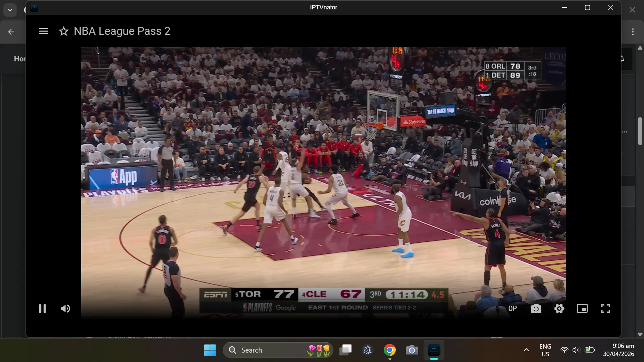This screenshot has width=644, height=362.
Task: Go back using browser back arrow behind
Action: pyautogui.click(x=11, y=32)
